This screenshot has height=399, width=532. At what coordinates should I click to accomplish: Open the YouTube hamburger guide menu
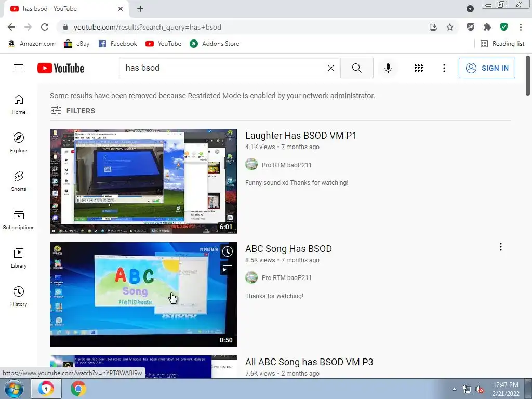19,68
